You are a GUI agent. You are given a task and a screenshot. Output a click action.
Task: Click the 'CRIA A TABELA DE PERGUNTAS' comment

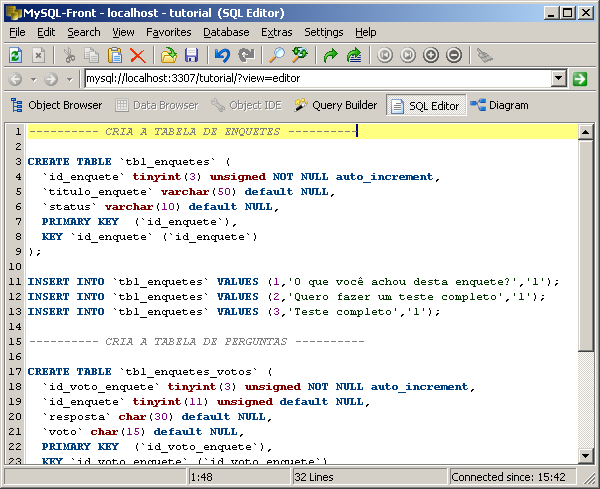pyautogui.click(x=197, y=341)
